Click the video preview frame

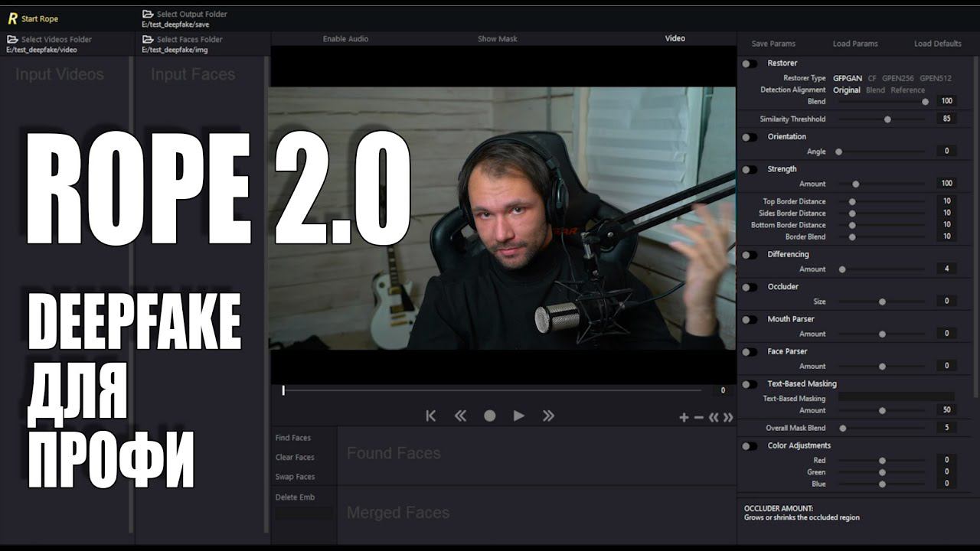(x=502, y=218)
